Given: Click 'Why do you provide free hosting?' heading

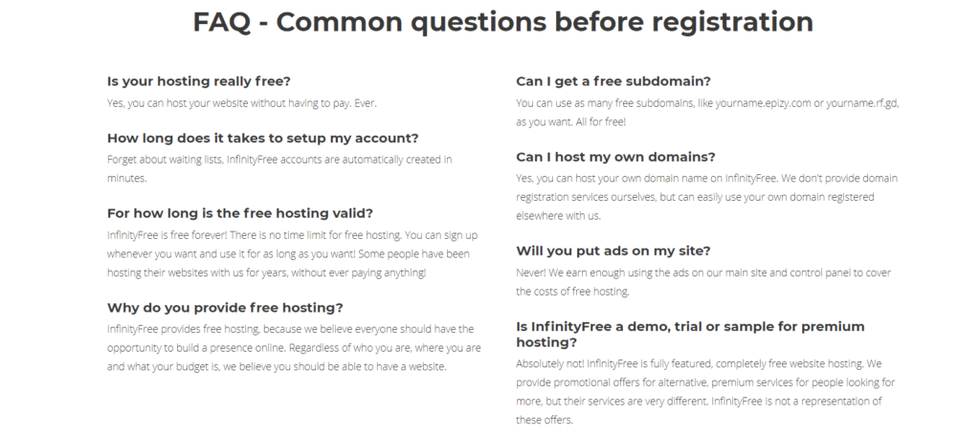Looking at the screenshot, I should pos(225,308).
